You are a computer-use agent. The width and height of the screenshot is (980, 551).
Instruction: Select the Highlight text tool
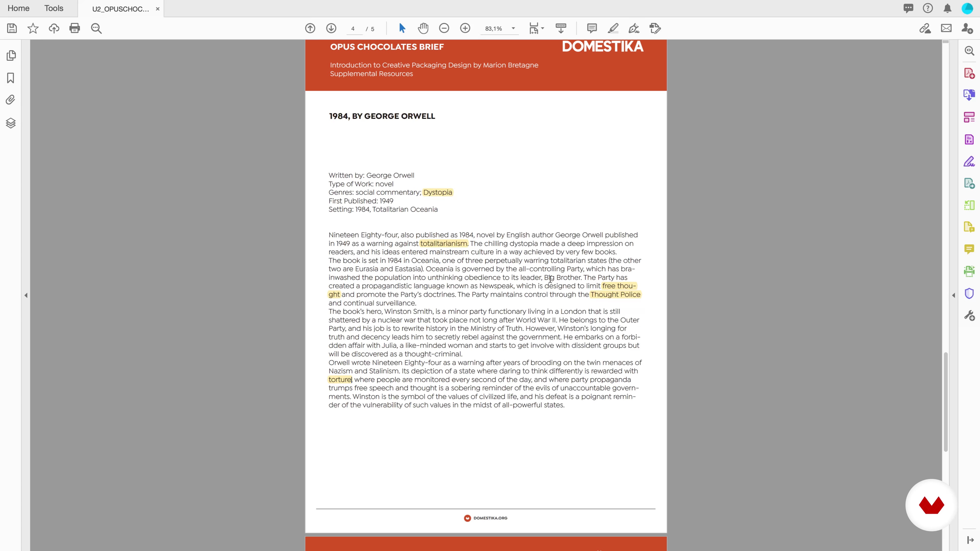pos(613,28)
